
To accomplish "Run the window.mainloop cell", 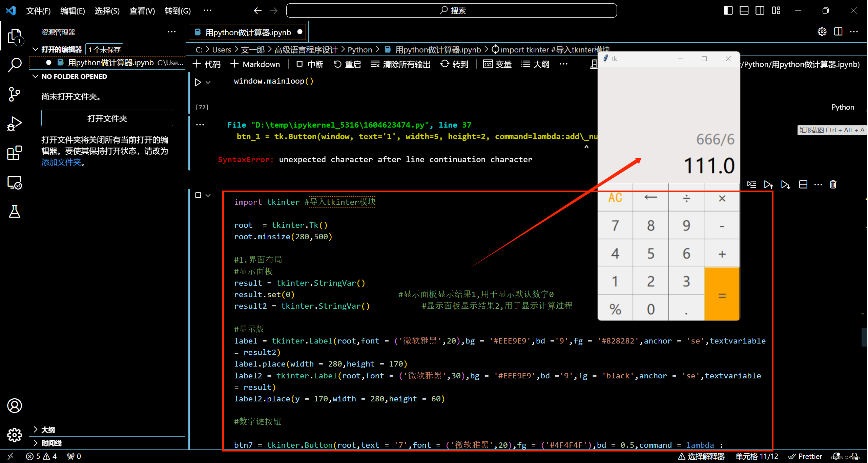I will point(198,82).
